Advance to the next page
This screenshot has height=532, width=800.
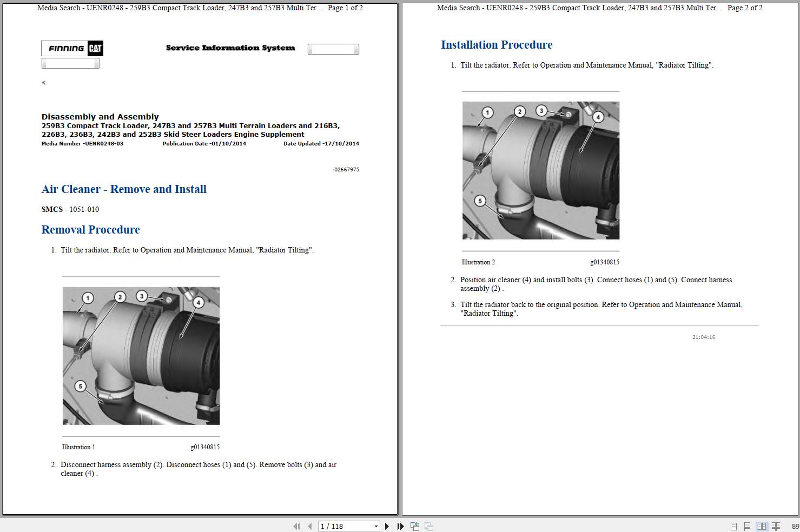[x=387, y=526]
